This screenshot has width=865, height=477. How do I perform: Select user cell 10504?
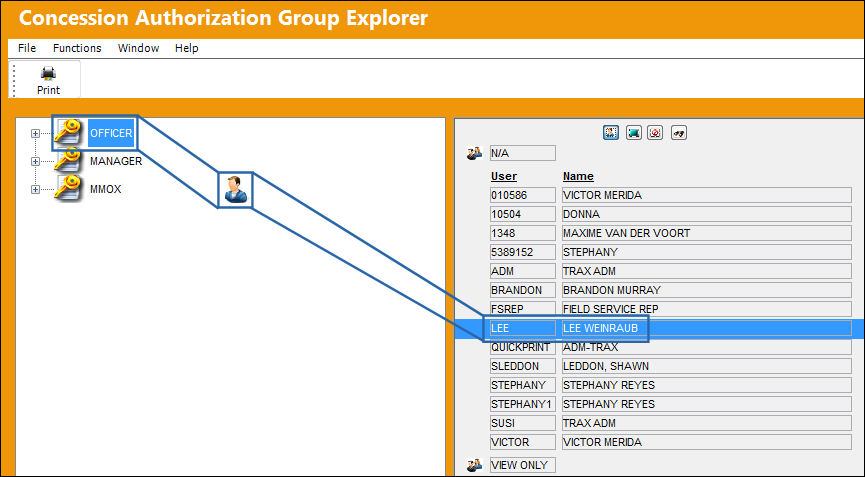tap(522, 214)
